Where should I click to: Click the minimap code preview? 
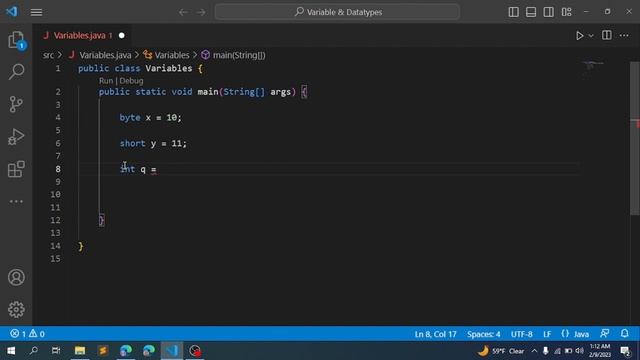(x=594, y=65)
